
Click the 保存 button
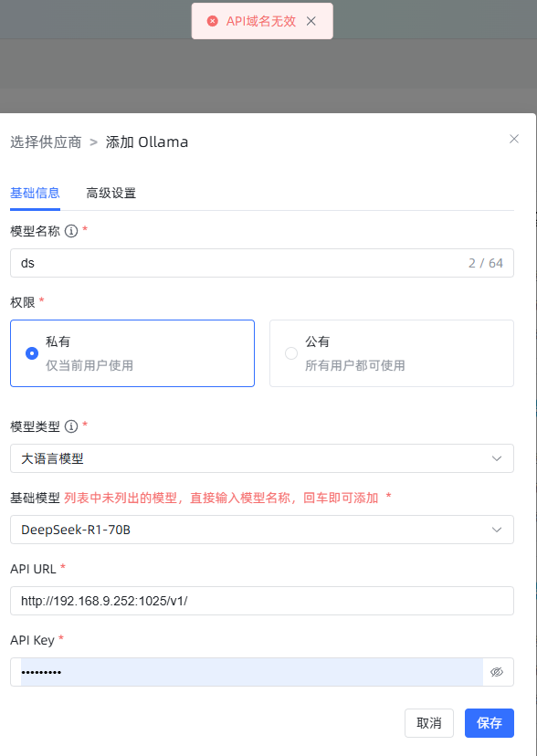(x=490, y=723)
